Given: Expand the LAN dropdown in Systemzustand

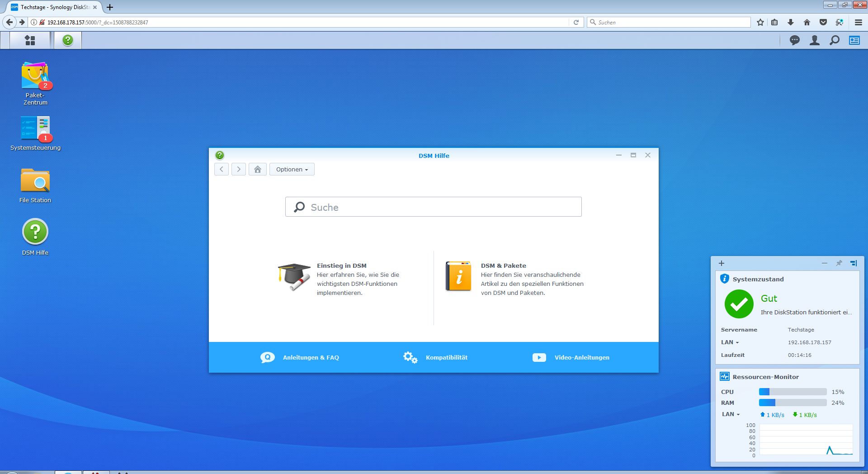Looking at the screenshot, I should click(x=730, y=342).
